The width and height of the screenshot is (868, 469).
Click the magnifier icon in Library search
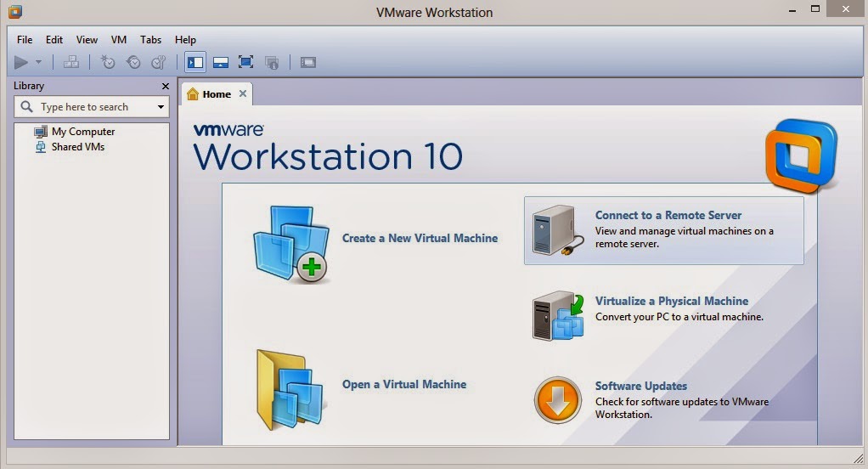coord(26,106)
